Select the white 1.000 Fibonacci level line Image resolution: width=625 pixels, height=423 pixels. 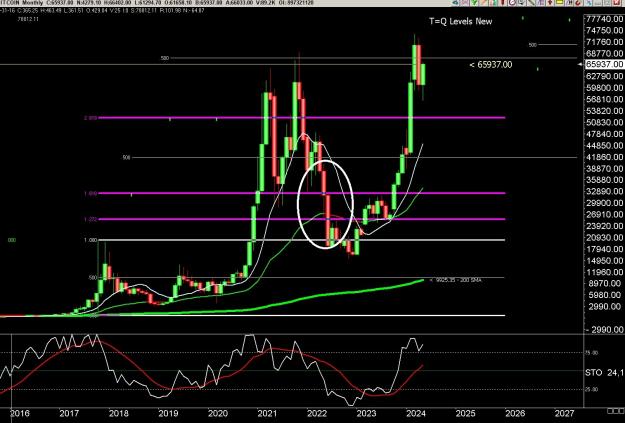(302, 240)
